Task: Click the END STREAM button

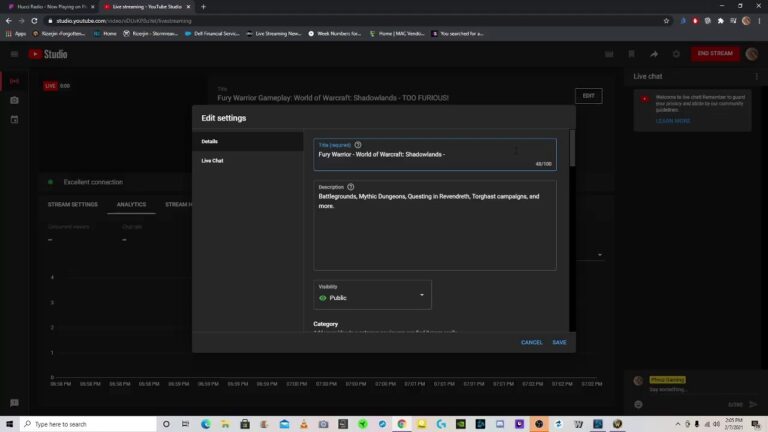Action: pyautogui.click(x=715, y=53)
